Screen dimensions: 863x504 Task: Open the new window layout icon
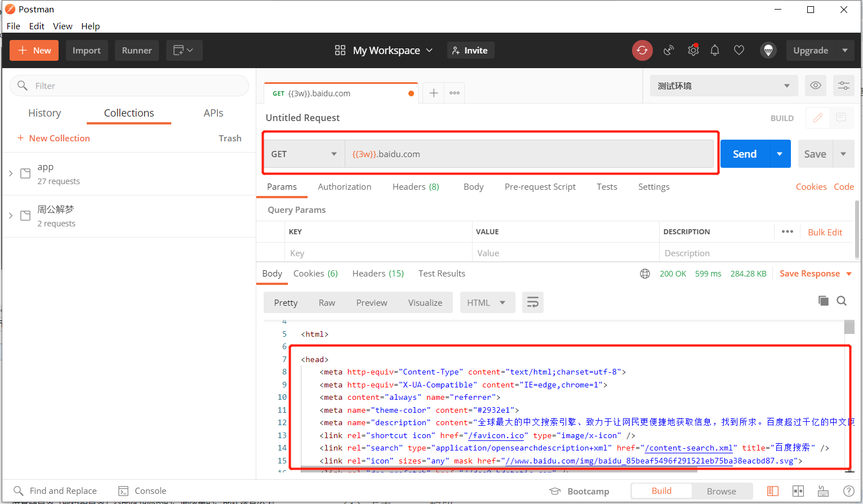[184, 50]
